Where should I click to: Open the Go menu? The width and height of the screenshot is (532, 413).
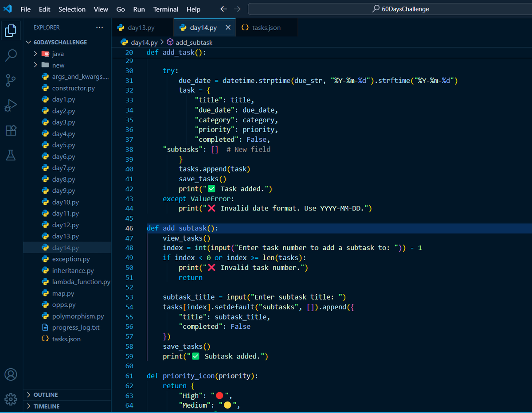click(121, 9)
